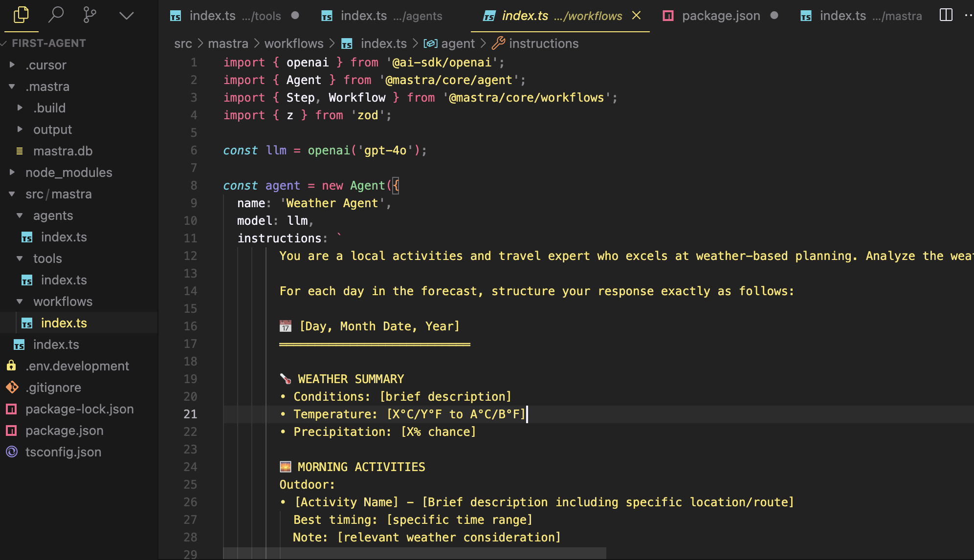Open the Search view icon
The height and width of the screenshot is (560, 974).
point(56,15)
